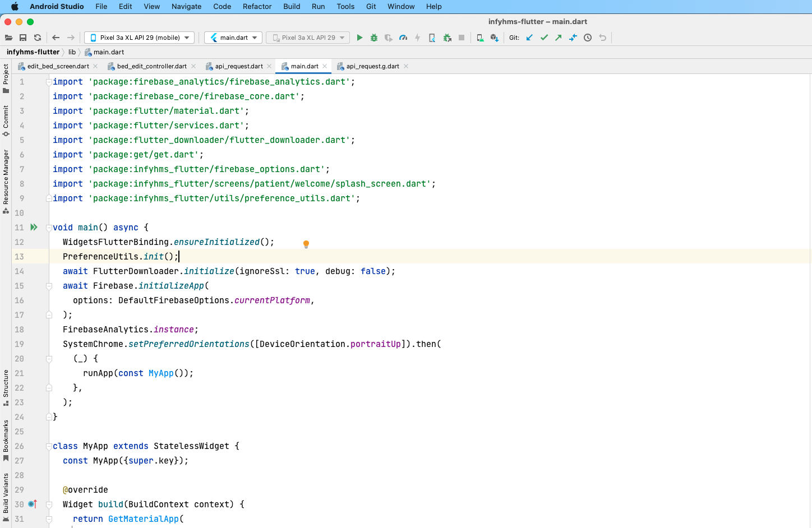This screenshot has height=528, width=812.
Task: Start debugging with the Debug bug icon
Action: pyautogui.click(x=374, y=38)
